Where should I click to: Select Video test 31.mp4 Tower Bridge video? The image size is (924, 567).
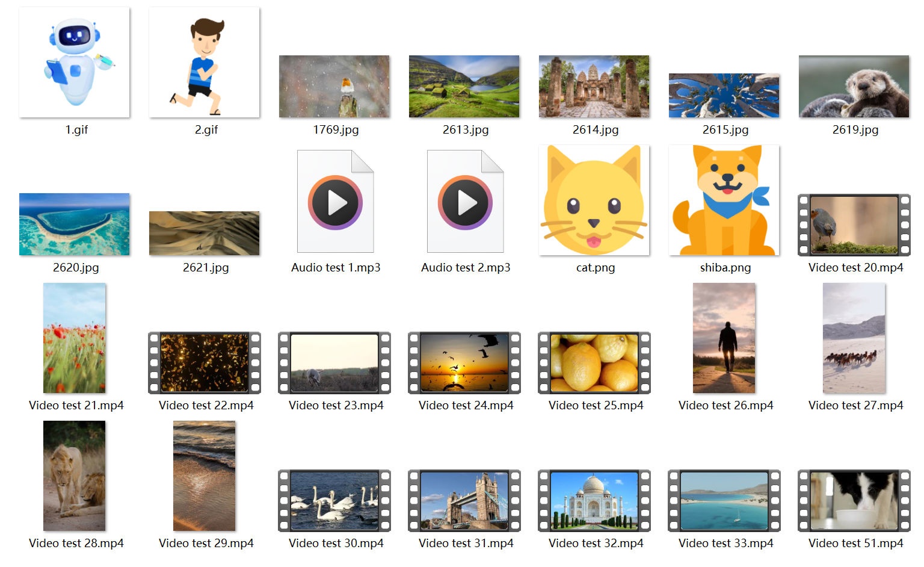click(464, 501)
